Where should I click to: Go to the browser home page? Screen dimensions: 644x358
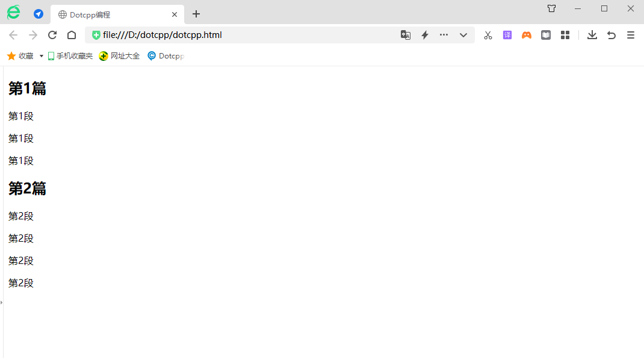(72, 35)
